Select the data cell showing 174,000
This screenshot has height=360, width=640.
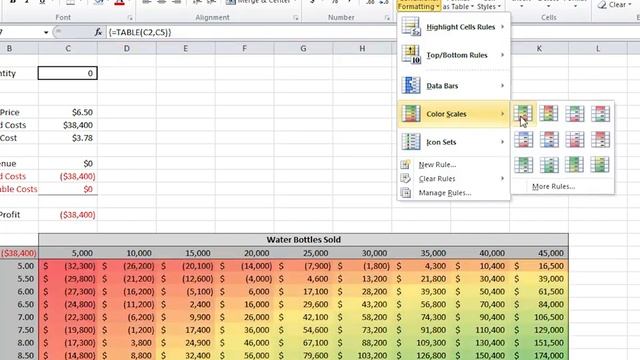pos(539,356)
